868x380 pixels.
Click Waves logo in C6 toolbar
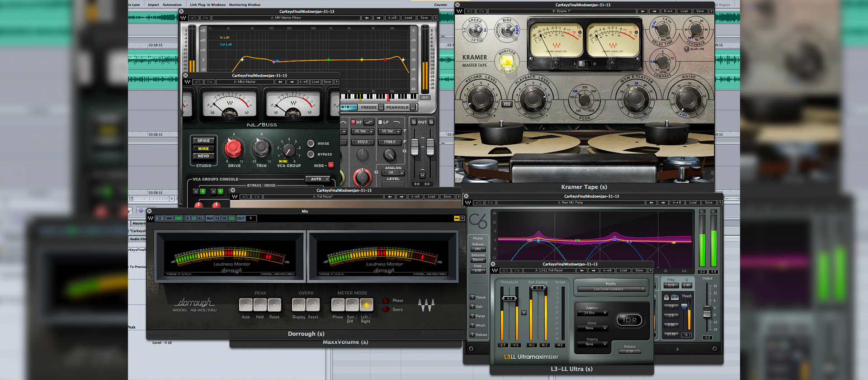click(468, 203)
